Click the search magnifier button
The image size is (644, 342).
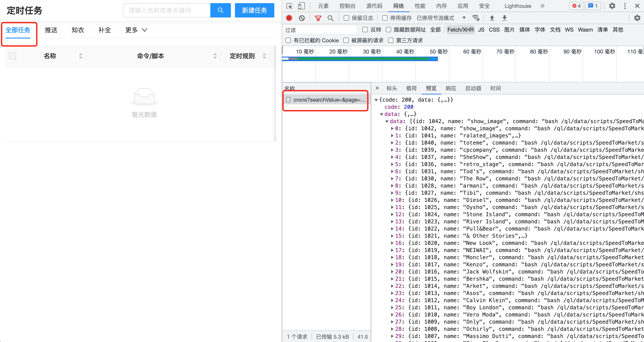220,10
